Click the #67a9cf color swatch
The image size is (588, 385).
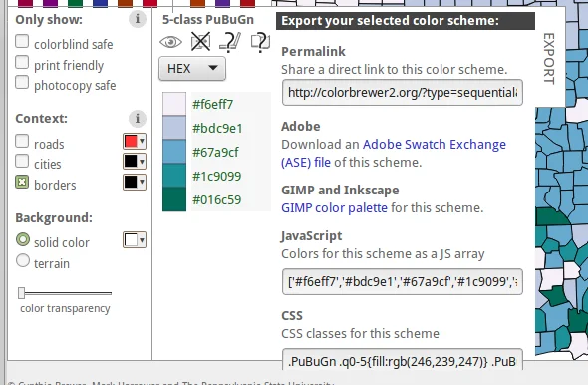174,152
